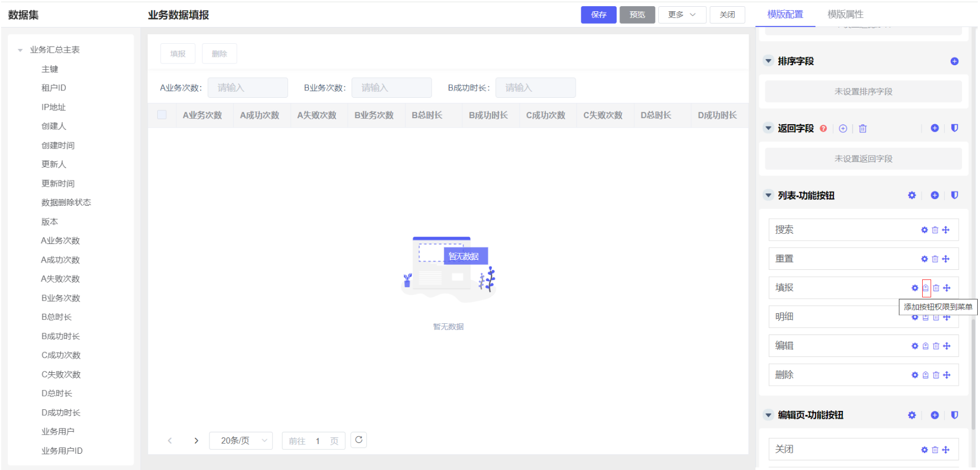Viewport: 980px width, 470px height.
Task: Refresh the table with the reload icon
Action: tap(359, 440)
